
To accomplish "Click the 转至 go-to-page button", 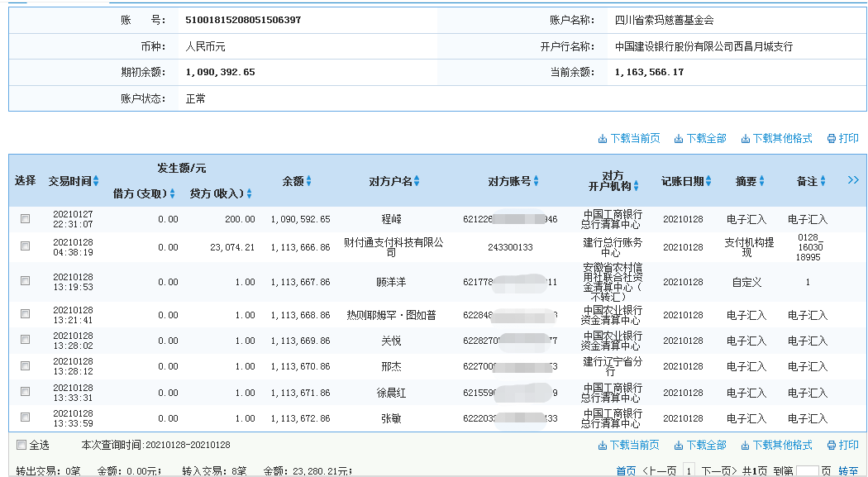I will pos(848,470).
